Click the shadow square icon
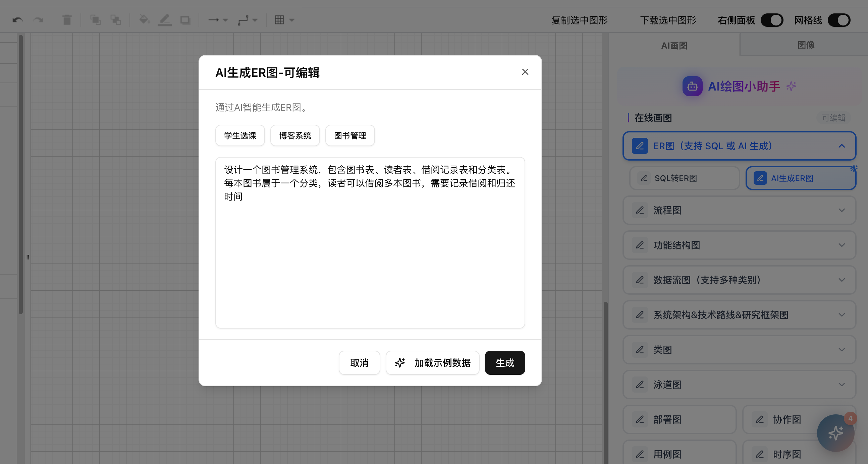Viewport: 868px width, 464px height. 185,20
